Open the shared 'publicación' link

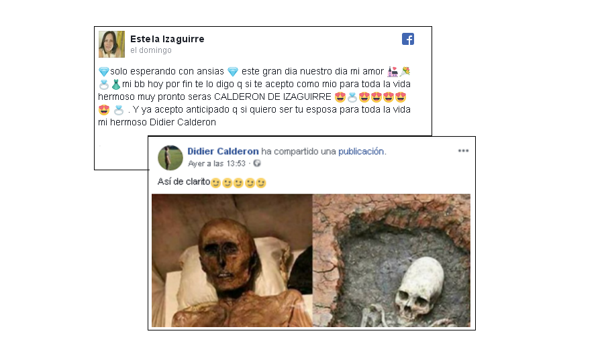click(361, 151)
